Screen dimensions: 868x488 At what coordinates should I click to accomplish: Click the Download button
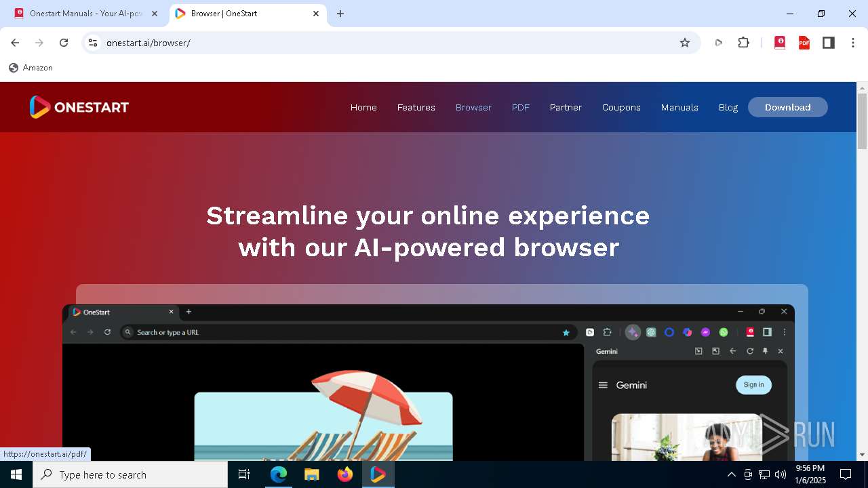pos(788,107)
